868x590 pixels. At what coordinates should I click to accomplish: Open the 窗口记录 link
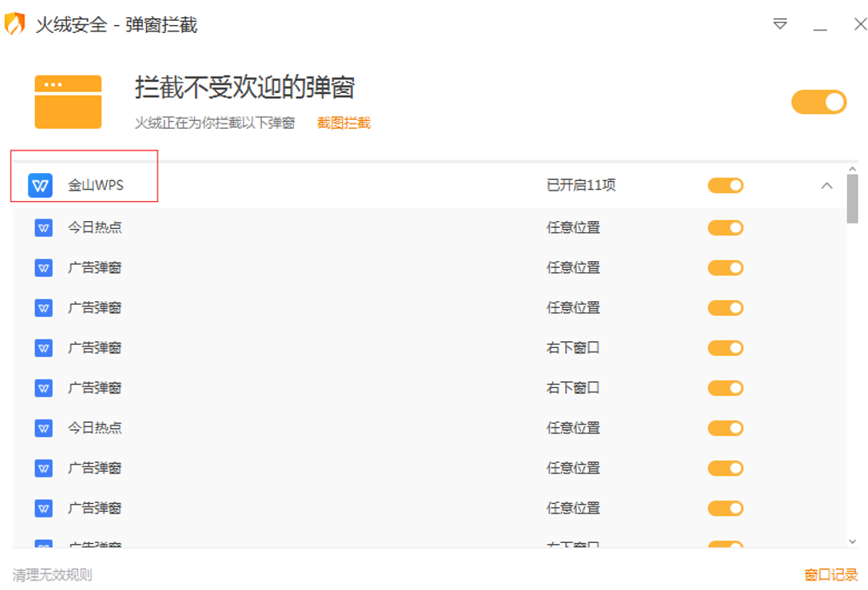831,575
